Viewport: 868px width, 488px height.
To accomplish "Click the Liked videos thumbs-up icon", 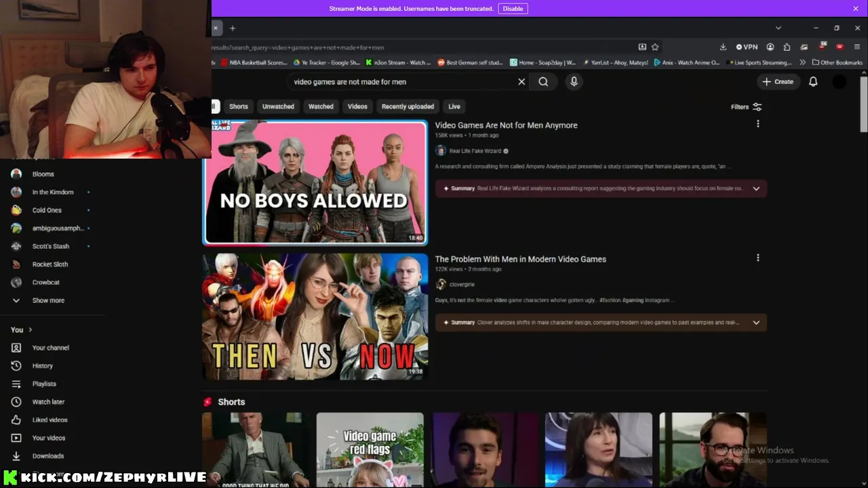I will [x=16, y=420].
